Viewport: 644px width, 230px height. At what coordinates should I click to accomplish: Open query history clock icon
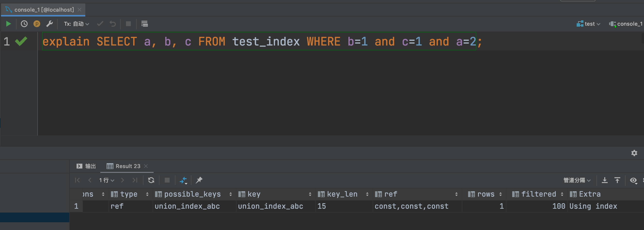[24, 24]
